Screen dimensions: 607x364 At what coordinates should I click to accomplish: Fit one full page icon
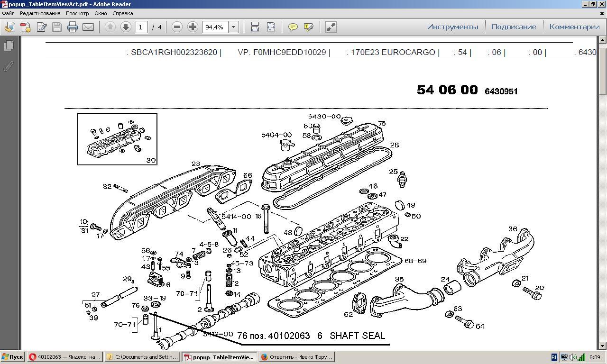[x=271, y=27]
